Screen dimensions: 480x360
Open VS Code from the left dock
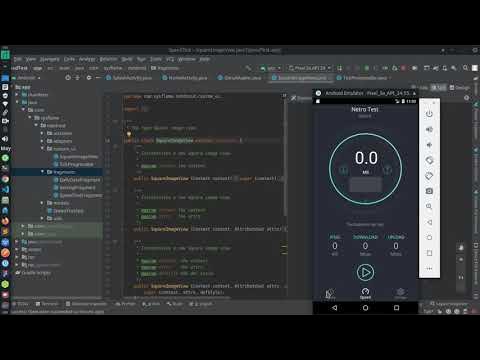point(5,189)
